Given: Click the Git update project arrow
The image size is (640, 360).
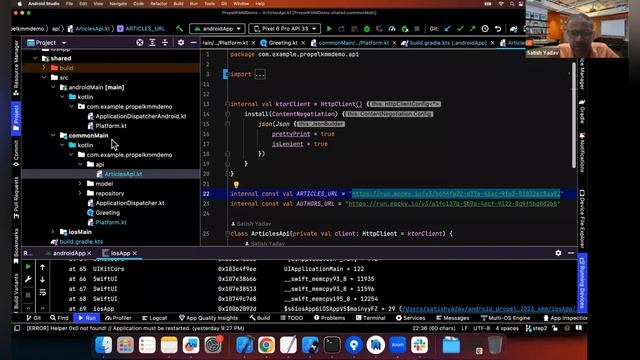Looking at the screenshot, I should pos(448,29).
